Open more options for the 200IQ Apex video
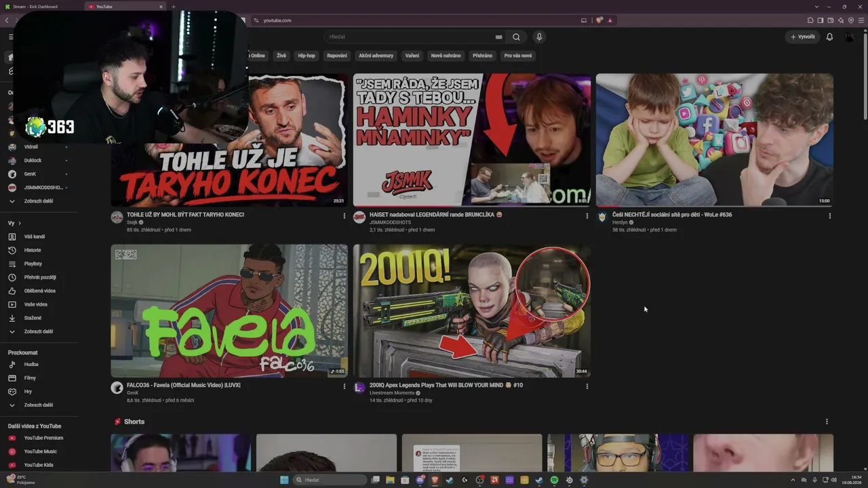Screen dimensions: 868x488 [587, 387]
